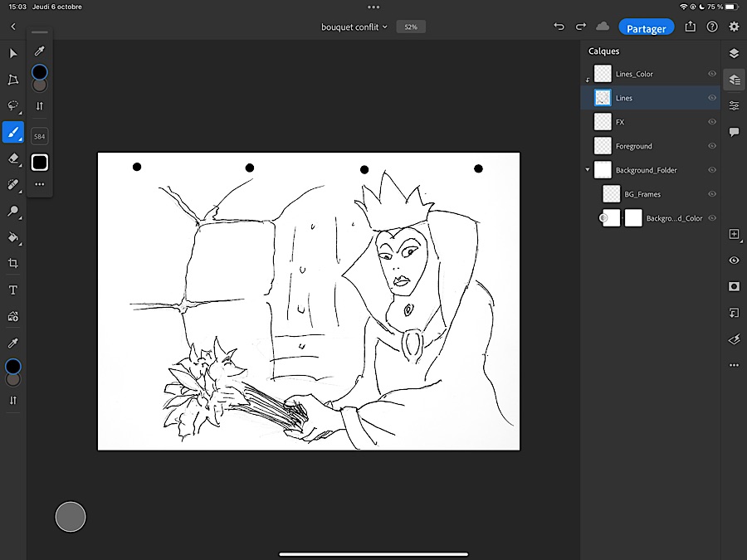The image size is (747, 560).
Task: Select the Move tool
Action: point(13,53)
